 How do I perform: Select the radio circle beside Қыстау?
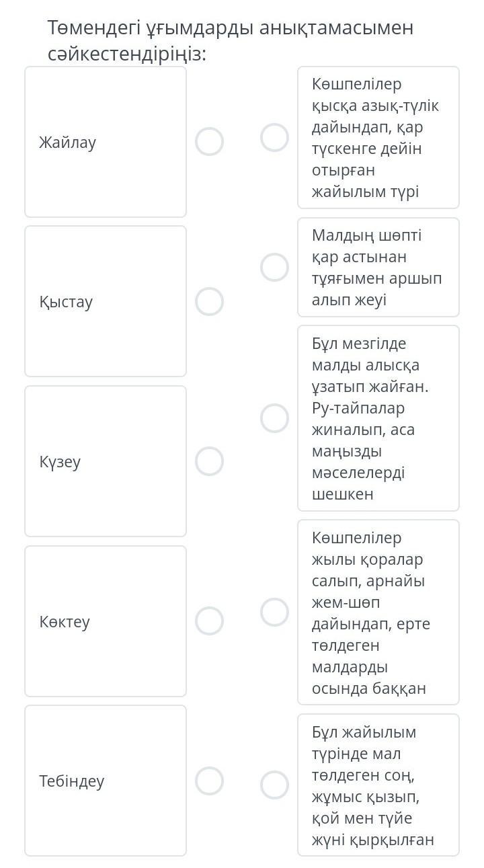pyautogui.click(x=209, y=301)
